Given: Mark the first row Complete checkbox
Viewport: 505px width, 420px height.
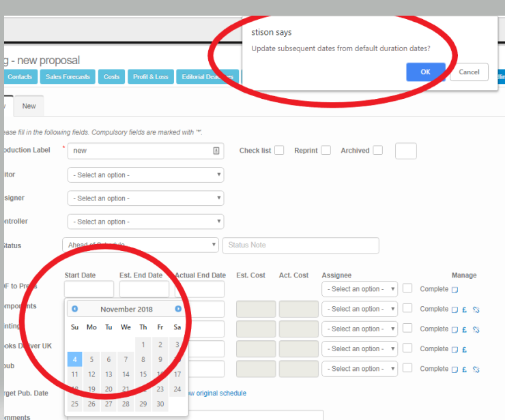Looking at the screenshot, I should pos(407,288).
